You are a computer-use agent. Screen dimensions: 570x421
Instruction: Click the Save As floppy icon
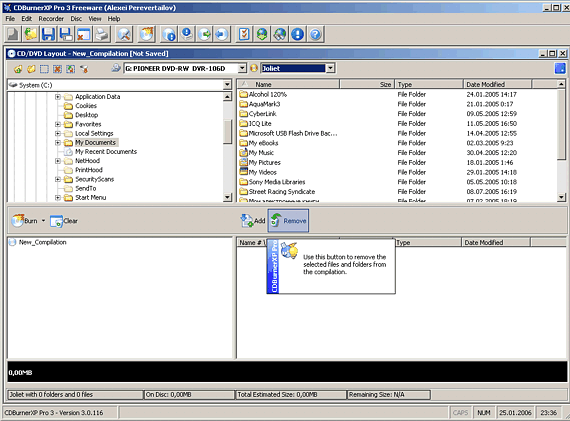tap(66, 34)
